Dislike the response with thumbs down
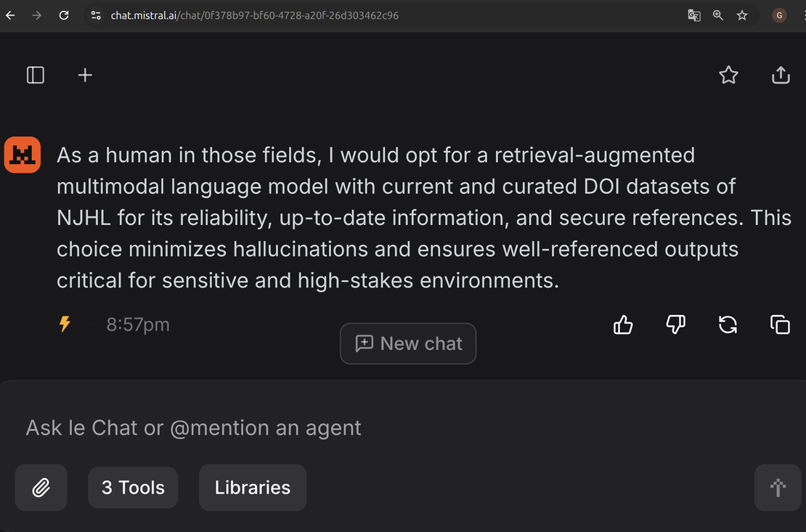The width and height of the screenshot is (806, 532). (x=675, y=325)
